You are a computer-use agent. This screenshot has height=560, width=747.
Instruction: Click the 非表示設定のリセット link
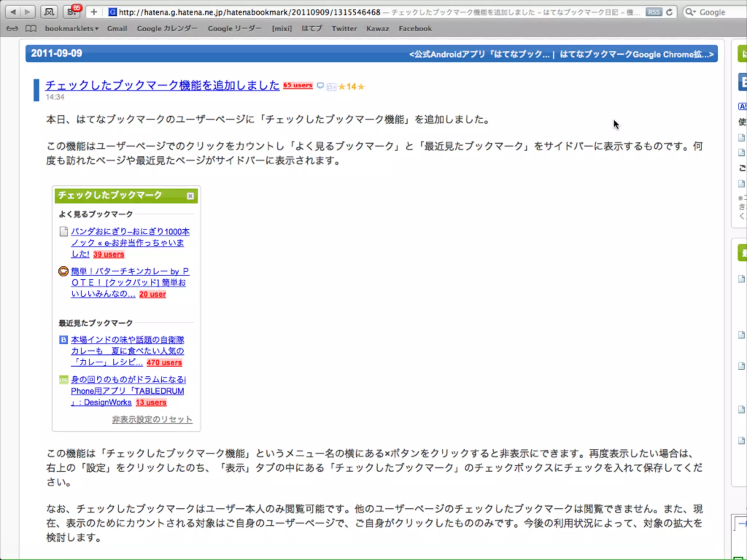152,419
